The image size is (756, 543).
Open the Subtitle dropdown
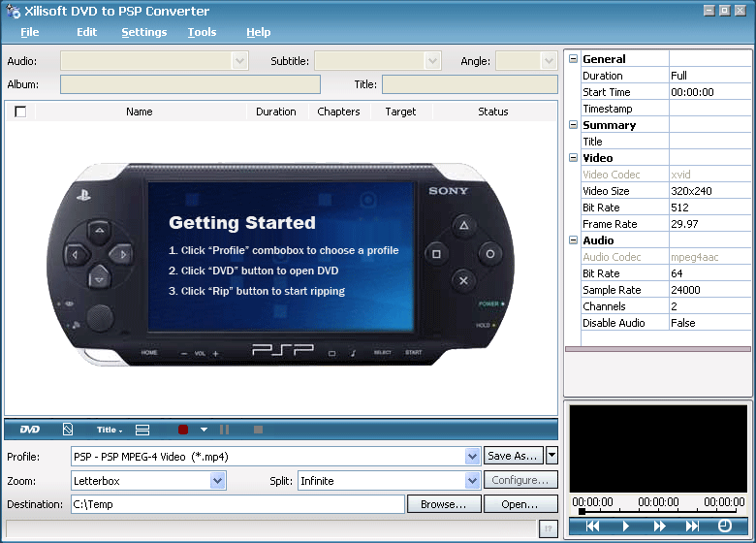tap(432, 61)
